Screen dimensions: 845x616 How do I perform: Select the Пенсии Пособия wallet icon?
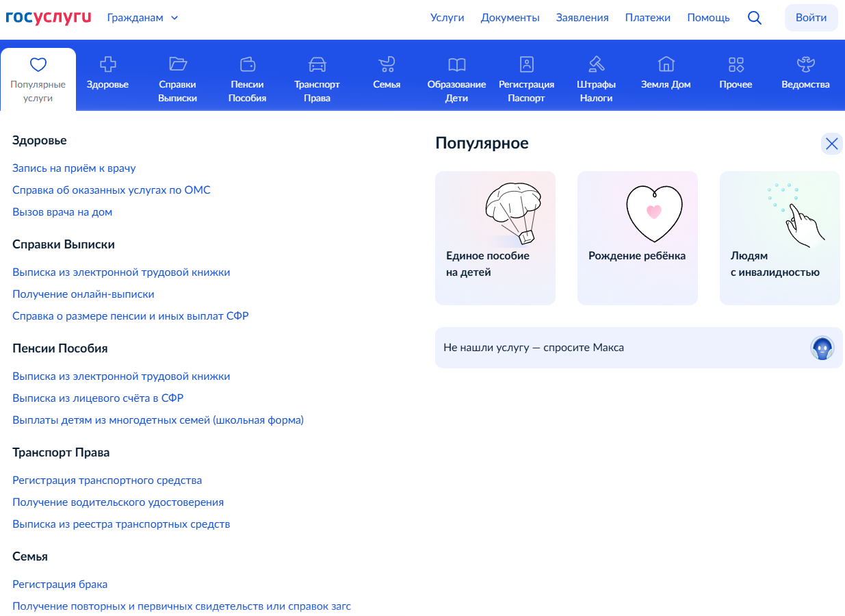(x=248, y=64)
